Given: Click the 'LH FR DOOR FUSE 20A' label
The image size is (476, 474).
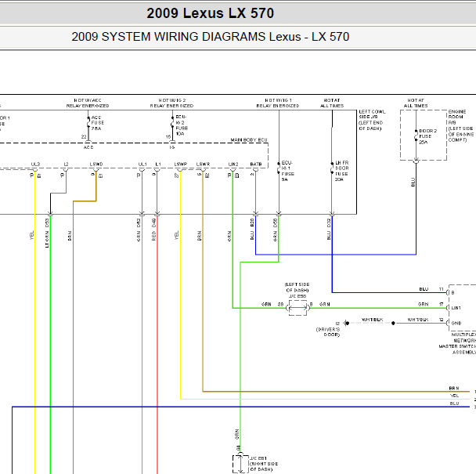Looking at the screenshot, I should (342, 171).
